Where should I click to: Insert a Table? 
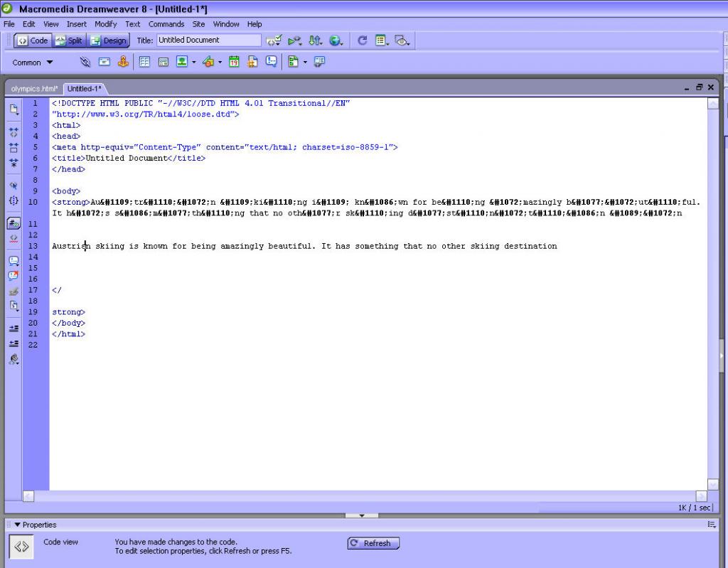point(144,62)
